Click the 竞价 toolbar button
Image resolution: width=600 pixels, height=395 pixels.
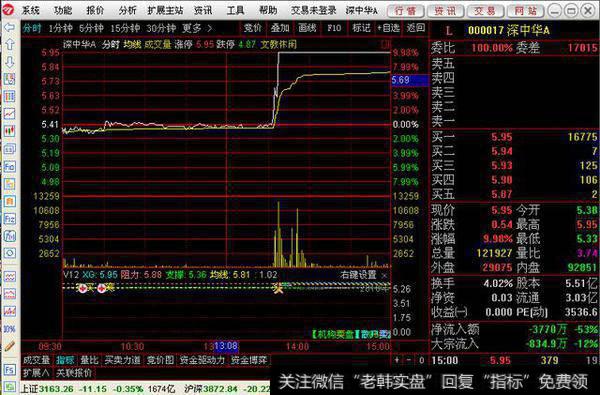click(x=253, y=28)
